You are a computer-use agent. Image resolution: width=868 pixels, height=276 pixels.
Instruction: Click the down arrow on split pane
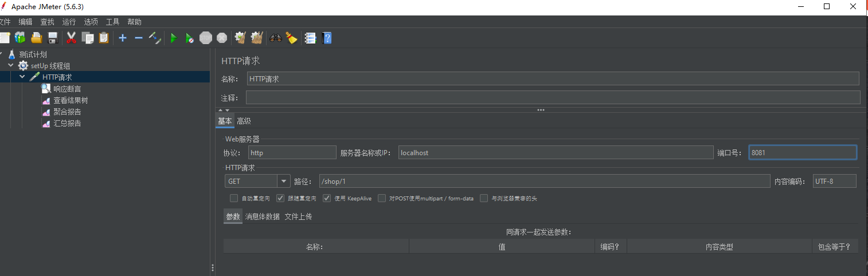227,110
